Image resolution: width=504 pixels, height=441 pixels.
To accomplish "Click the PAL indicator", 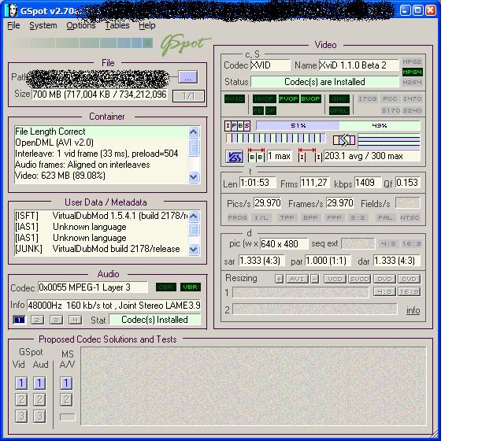I will click(x=385, y=218).
